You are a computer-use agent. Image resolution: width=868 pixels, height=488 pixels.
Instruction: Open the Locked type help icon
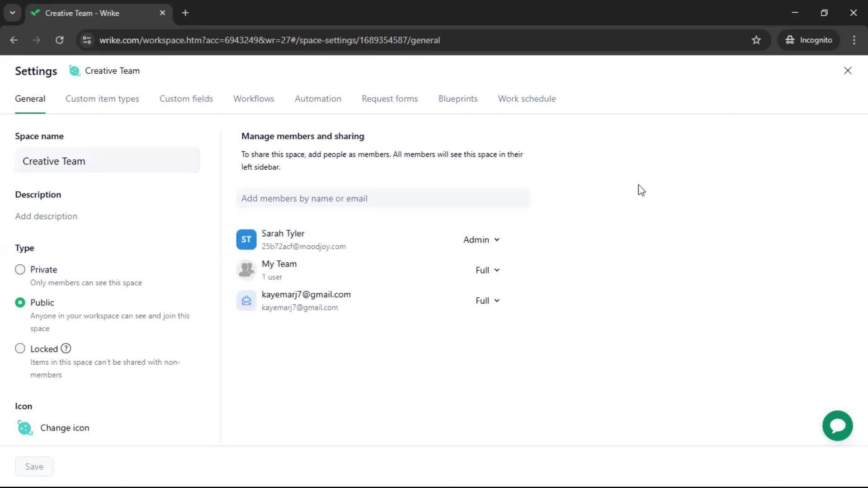click(x=66, y=348)
